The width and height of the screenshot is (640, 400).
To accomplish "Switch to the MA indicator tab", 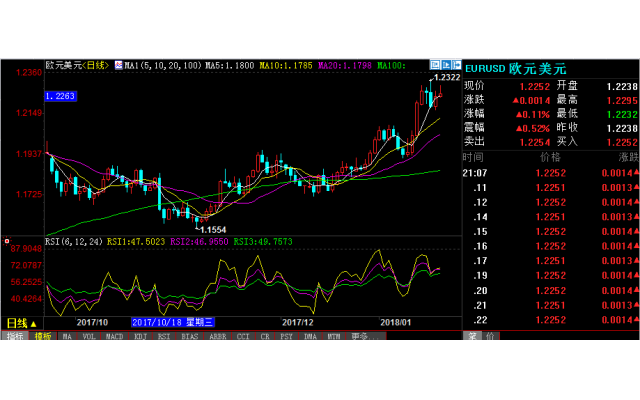I will (x=67, y=336).
